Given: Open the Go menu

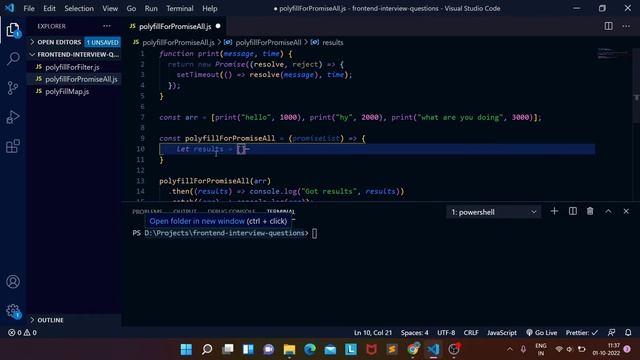Looking at the screenshot, I should click(x=131, y=8).
